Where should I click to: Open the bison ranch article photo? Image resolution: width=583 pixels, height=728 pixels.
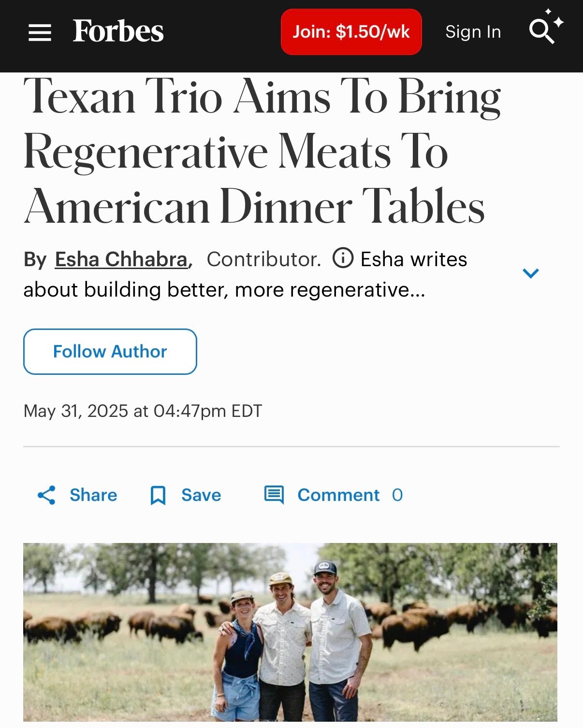coord(290,632)
